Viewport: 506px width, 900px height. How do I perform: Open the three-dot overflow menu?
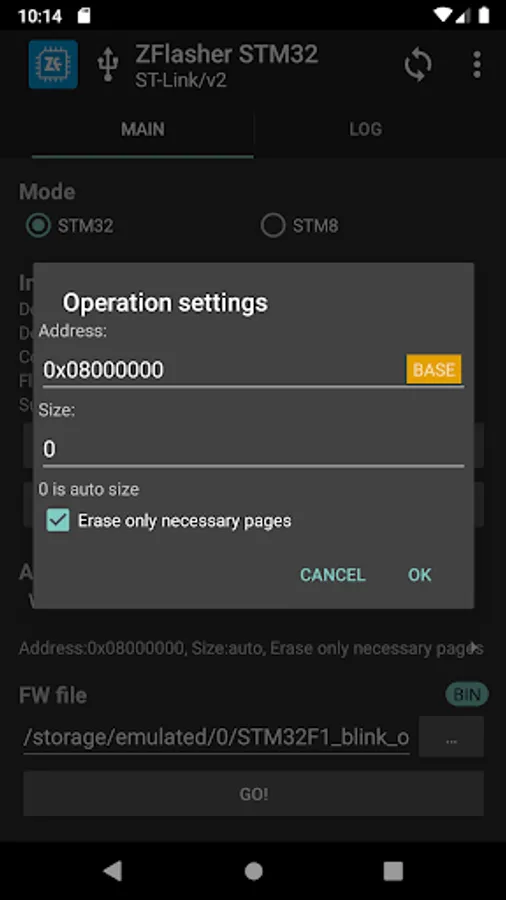tap(477, 64)
